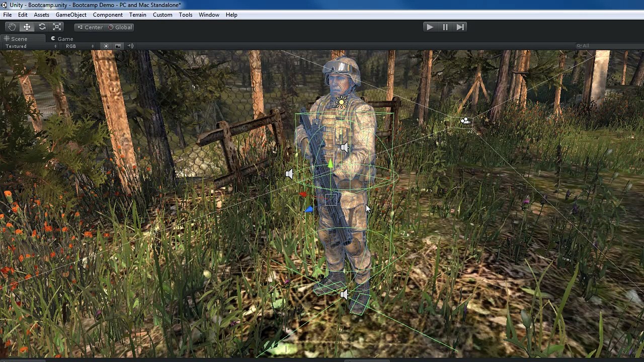644x362 pixels.
Task: Open the Help menu
Action: pos(231,15)
